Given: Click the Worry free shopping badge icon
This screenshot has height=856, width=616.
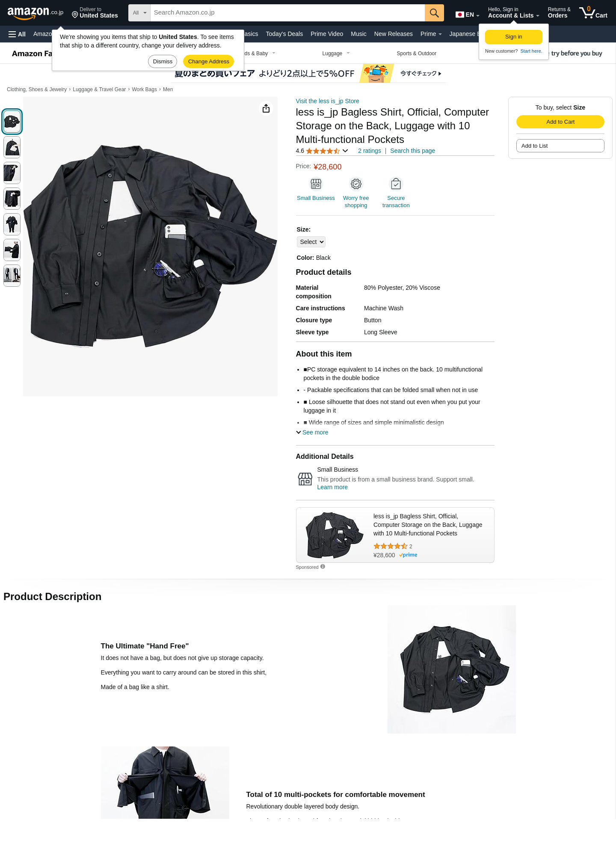Looking at the screenshot, I should [x=356, y=184].
